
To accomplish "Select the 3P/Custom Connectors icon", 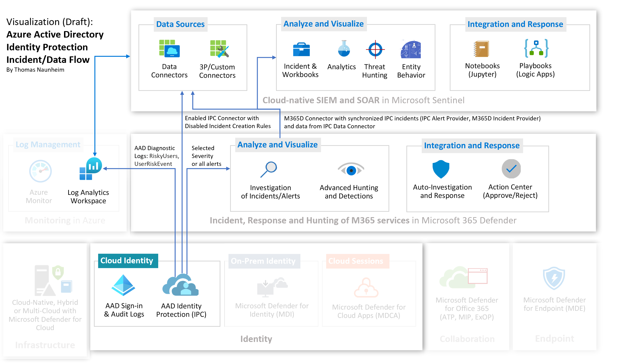I will pyautogui.click(x=219, y=49).
